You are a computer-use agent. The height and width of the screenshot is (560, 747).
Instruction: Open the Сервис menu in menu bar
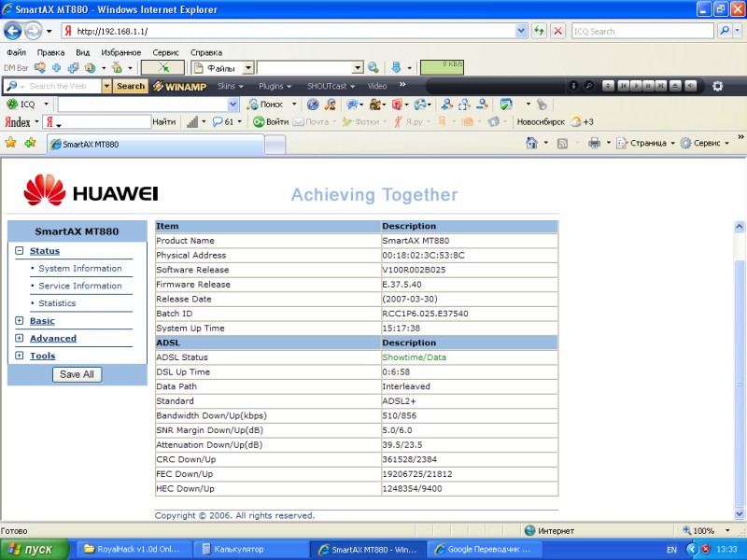[165, 52]
